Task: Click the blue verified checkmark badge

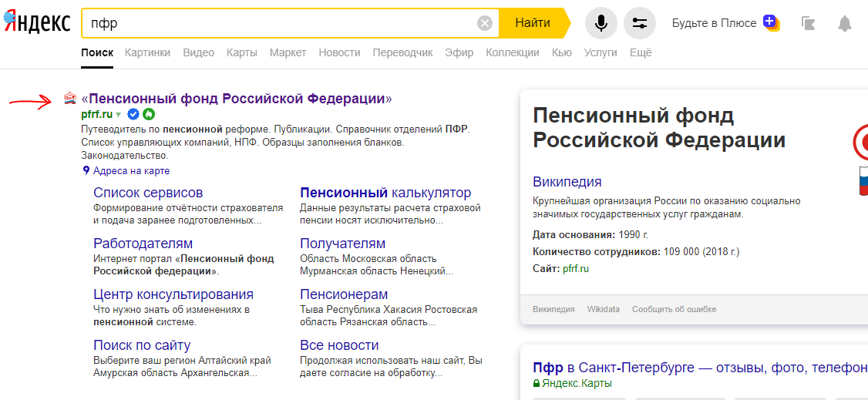Action: [133, 115]
